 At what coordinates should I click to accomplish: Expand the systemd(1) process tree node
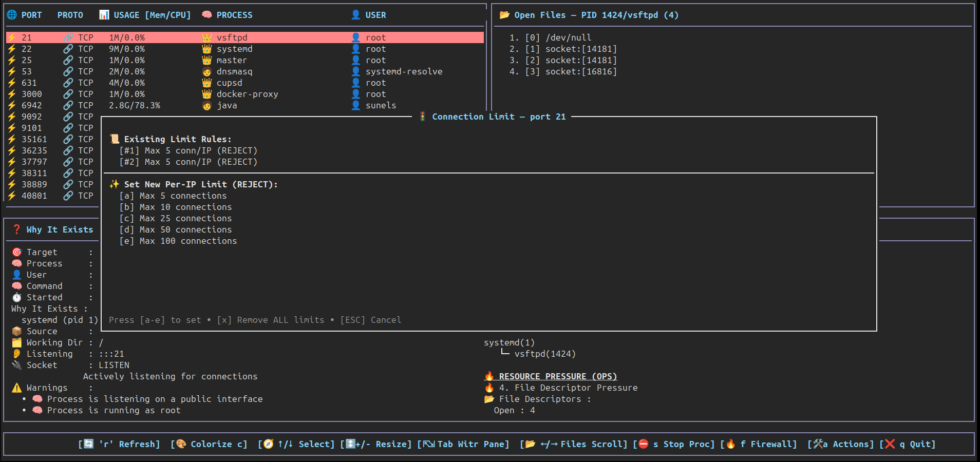(509, 342)
